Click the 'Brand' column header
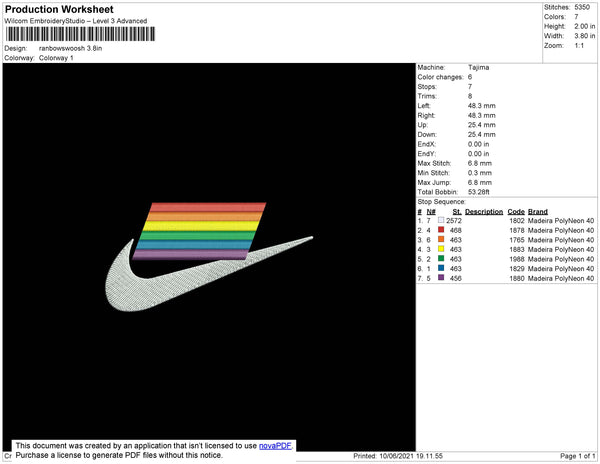Image resolution: width=600 pixels, height=464 pixels. coord(538,212)
